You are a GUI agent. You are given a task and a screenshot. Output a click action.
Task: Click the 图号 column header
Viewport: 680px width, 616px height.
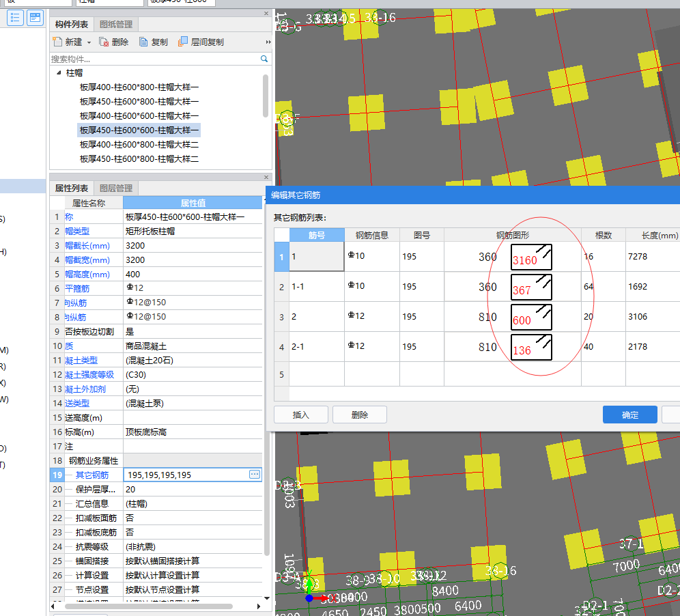421,235
